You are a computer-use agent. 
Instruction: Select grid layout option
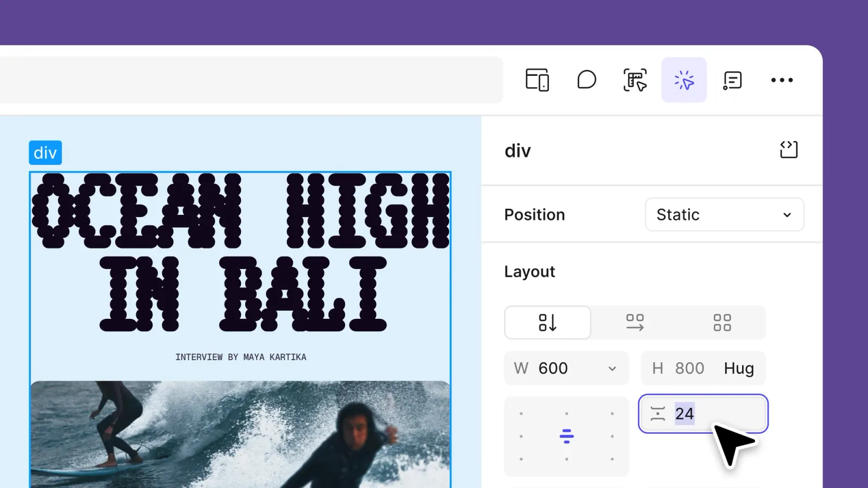coord(722,323)
